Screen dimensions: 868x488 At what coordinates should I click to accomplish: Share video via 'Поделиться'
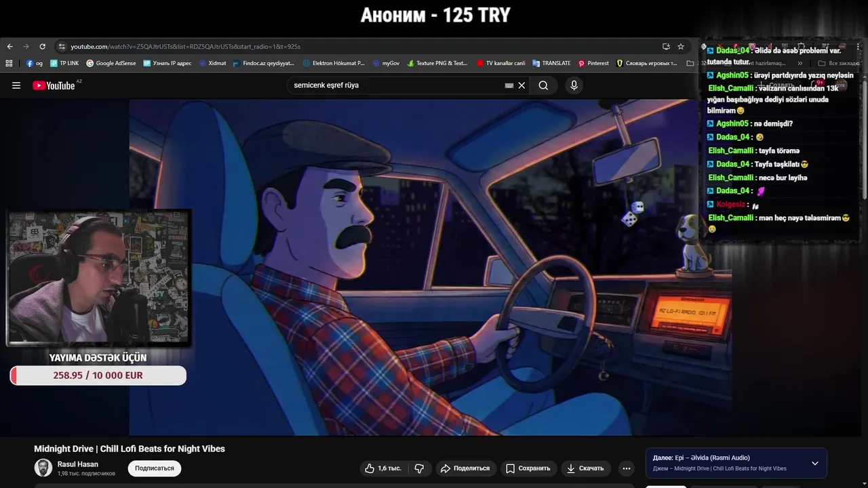[465, 468]
